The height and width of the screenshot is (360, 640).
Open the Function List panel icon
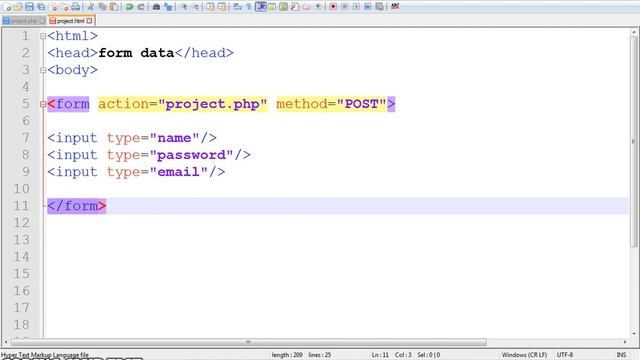click(295, 7)
